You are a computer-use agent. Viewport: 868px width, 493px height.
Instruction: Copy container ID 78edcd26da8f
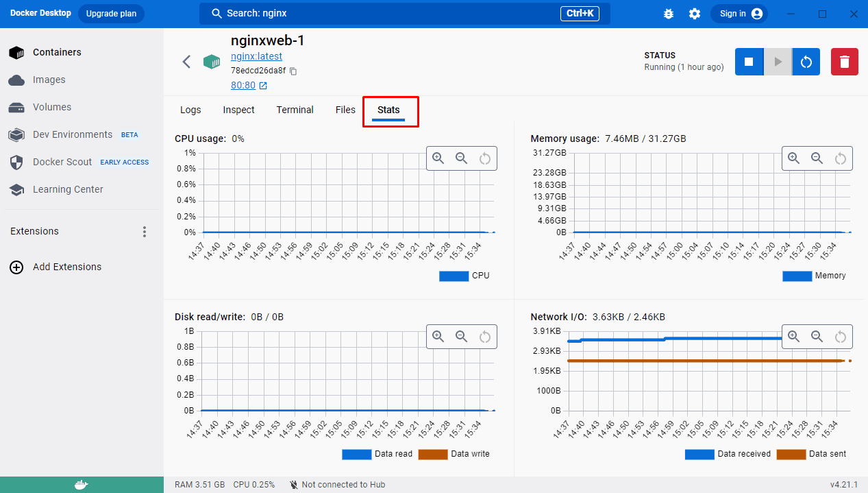[x=293, y=71]
